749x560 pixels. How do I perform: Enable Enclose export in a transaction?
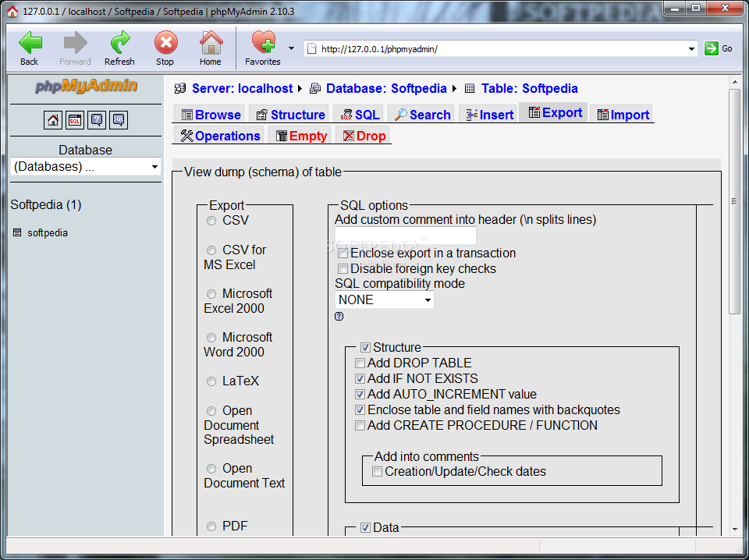[x=343, y=253]
